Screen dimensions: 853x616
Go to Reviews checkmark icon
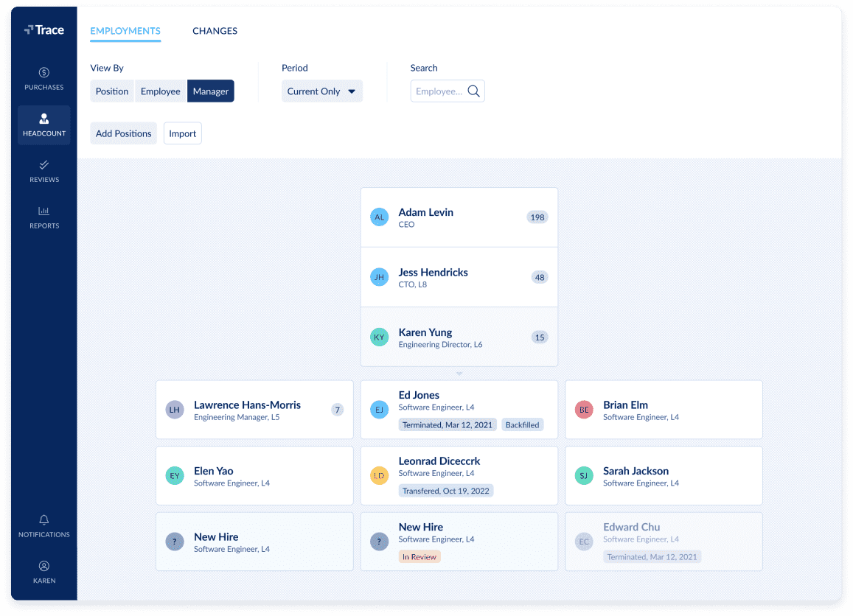click(x=44, y=165)
